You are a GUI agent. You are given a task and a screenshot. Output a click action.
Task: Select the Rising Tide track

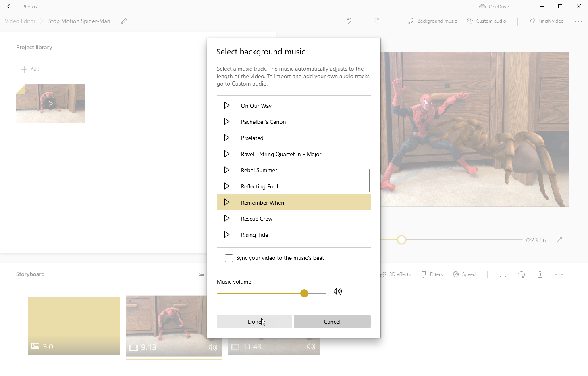click(x=293, y=235)
